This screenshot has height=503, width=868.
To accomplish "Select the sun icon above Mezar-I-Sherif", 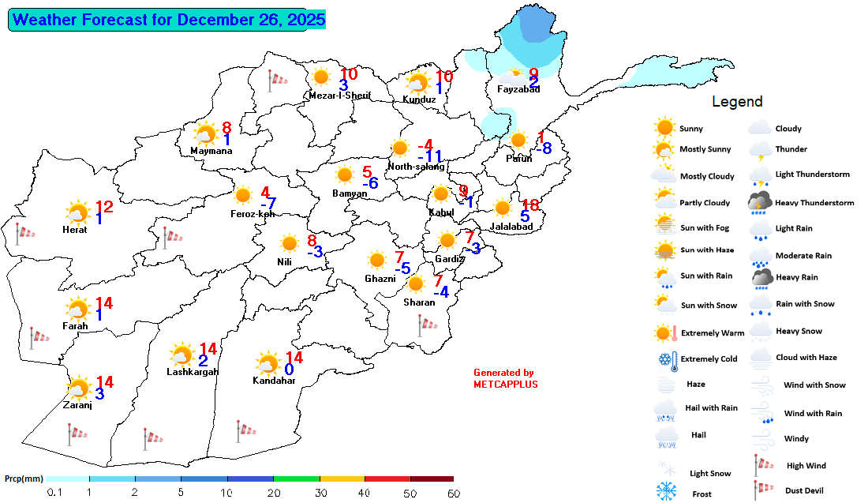I will (x=320, y=77).
